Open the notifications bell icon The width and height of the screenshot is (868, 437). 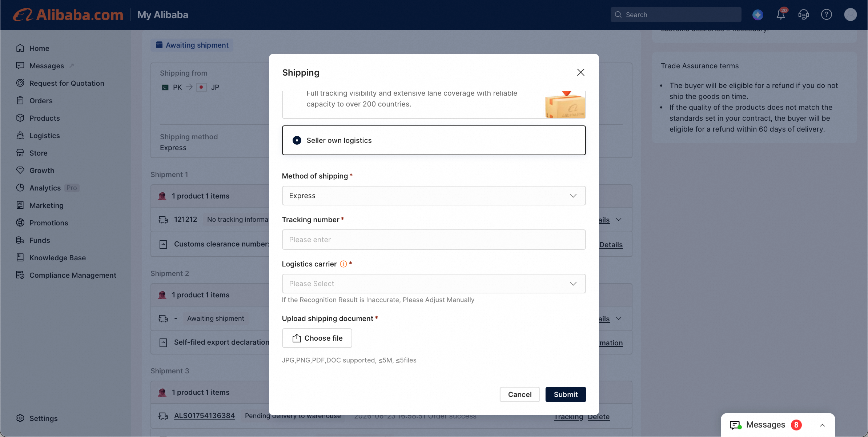(x=781, y=15)
